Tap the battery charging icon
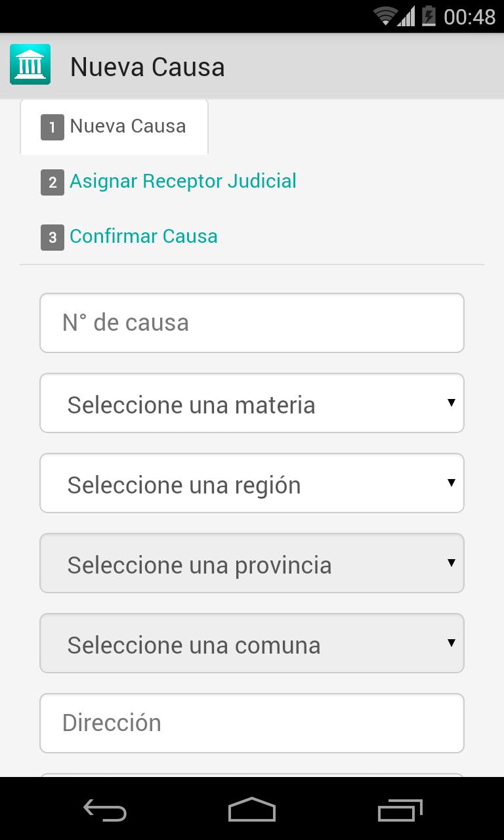Viewport: 504px width, 840px height. (428, 16)
